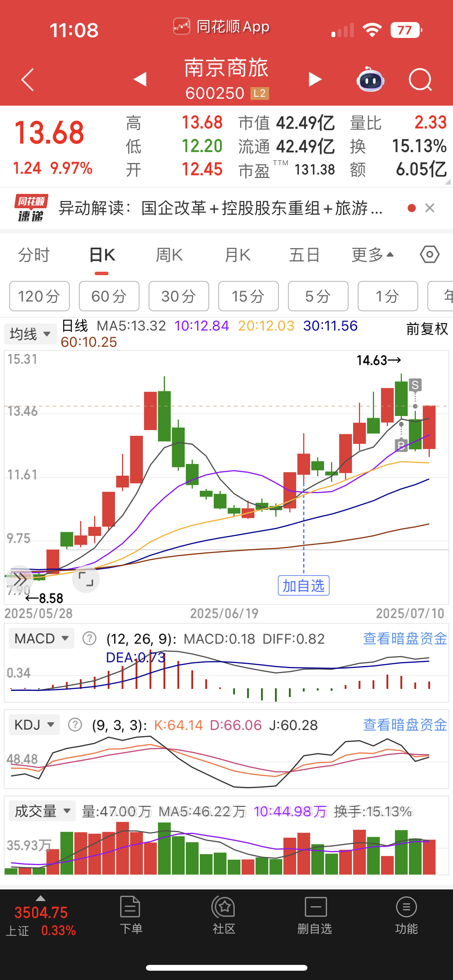Tap the S sell marker on chart

point(415,385)
